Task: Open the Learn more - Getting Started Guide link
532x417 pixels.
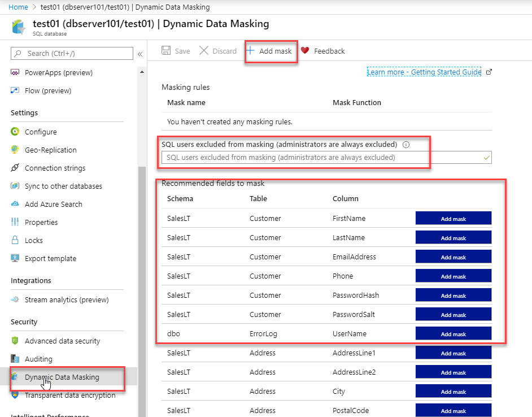Action: [424, 72]
